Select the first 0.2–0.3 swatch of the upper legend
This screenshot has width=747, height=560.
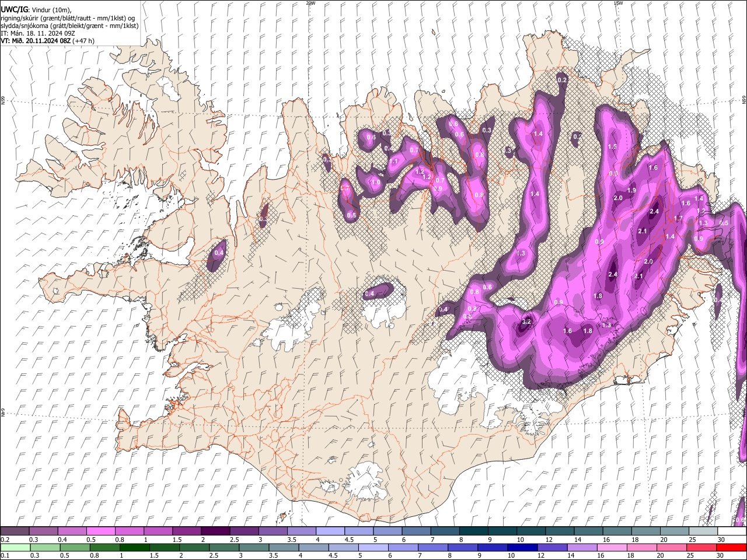[15, 531]
